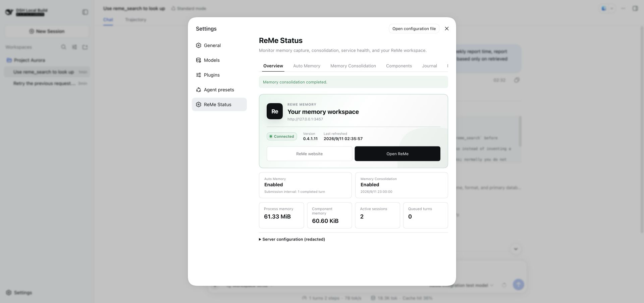Click the scroll-to-bottom chevron in chat

pos(516,249)
